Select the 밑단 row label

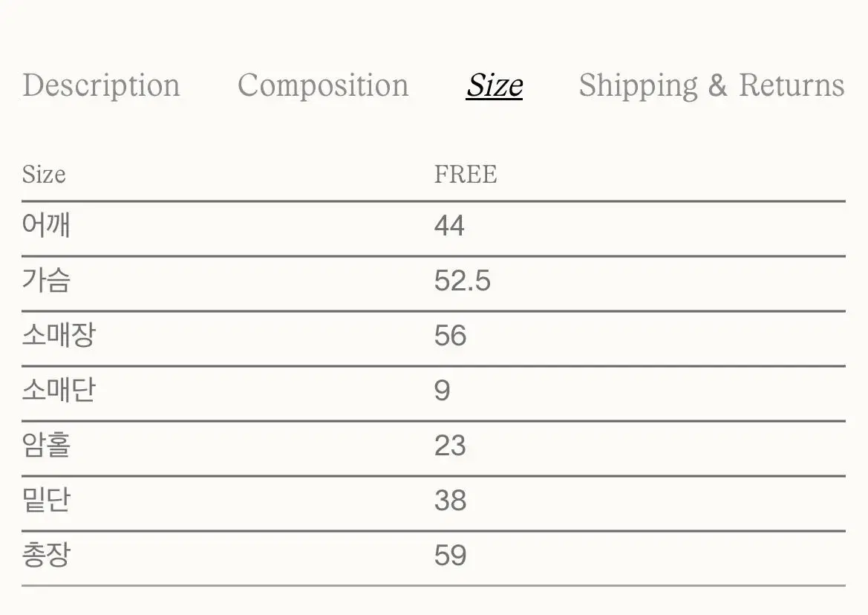[x=46, y=499]
